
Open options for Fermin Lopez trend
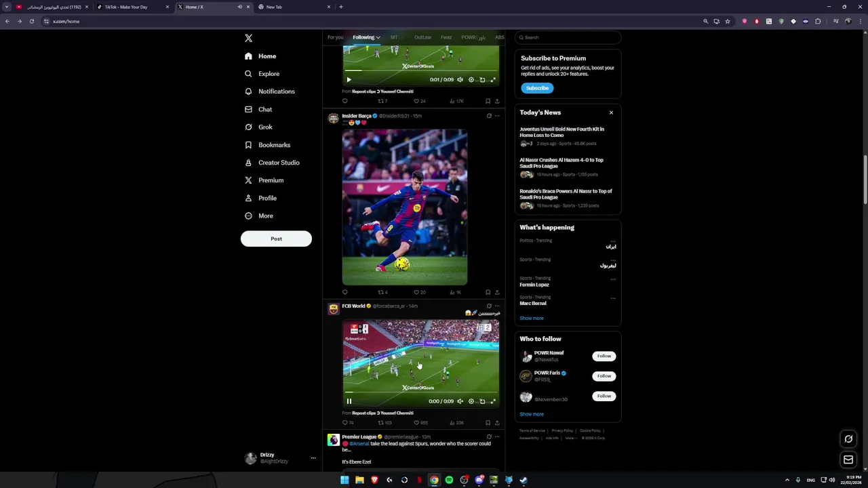[613, 279]
